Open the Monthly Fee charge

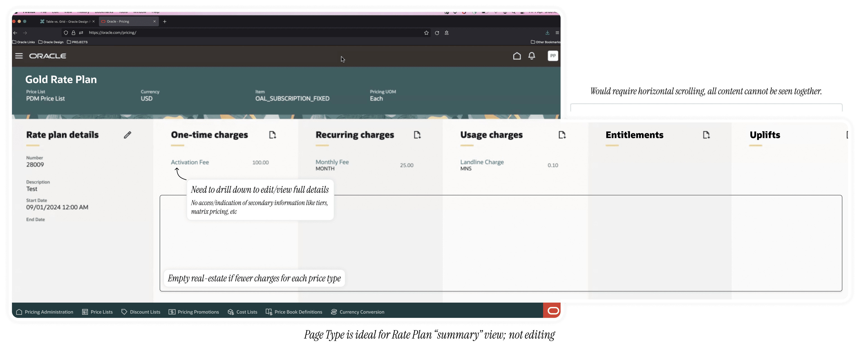[332, 162]
